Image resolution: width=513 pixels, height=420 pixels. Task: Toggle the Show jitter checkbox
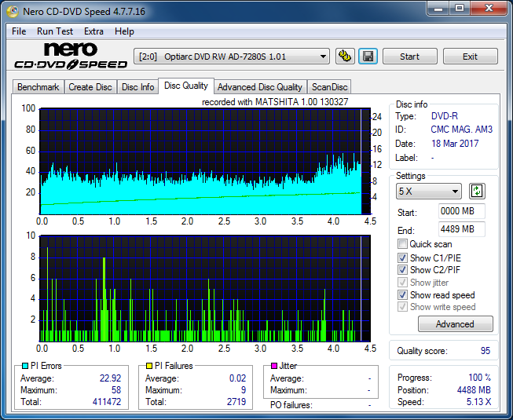click(402, 283)
